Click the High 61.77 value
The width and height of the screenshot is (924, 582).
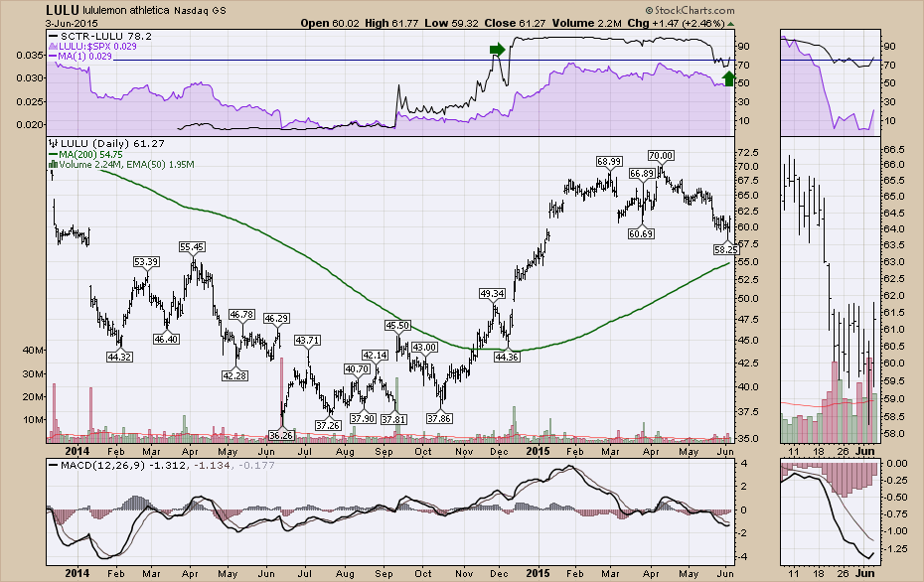[x=391, y=24]
